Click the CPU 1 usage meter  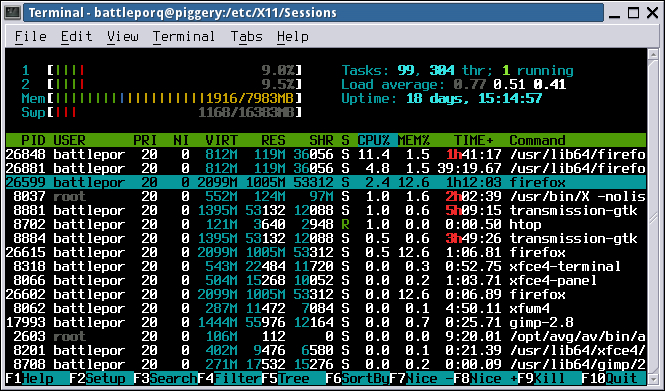(162, 70)
